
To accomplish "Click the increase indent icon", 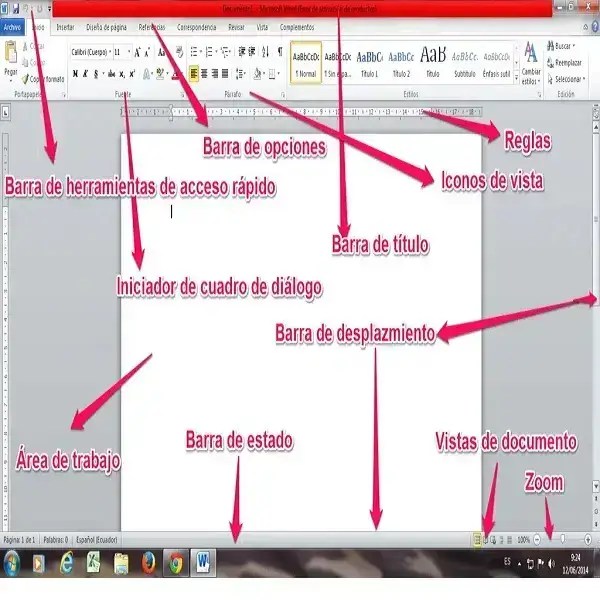I will point(252,52).
